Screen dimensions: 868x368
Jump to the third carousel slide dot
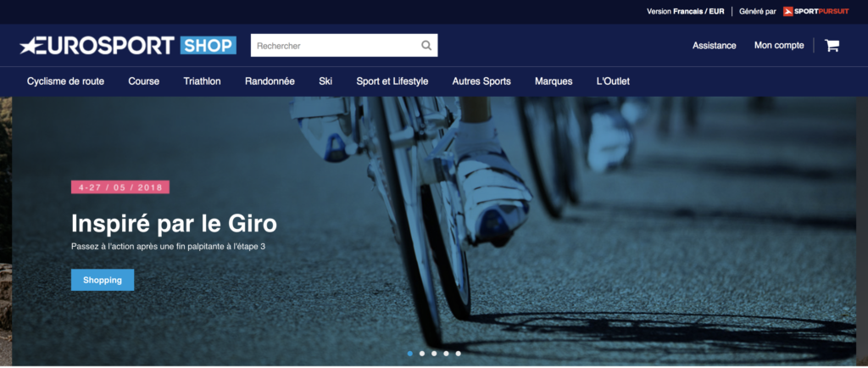(x=434, y=354)
